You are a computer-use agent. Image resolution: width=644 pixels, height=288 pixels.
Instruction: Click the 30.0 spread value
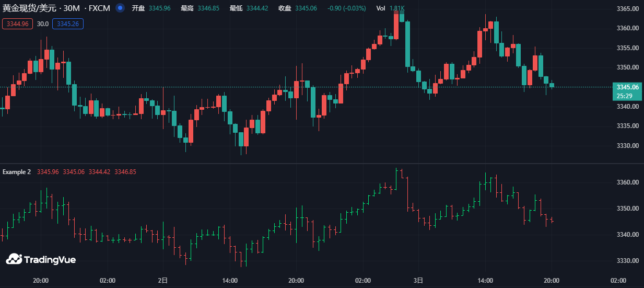click(x=43, y=24)
